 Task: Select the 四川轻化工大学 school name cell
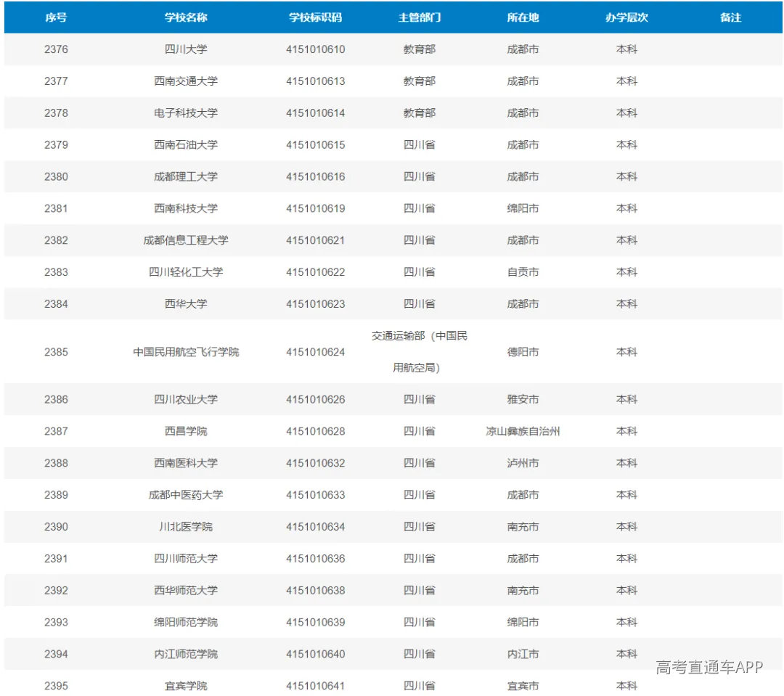tap(186, 272)
